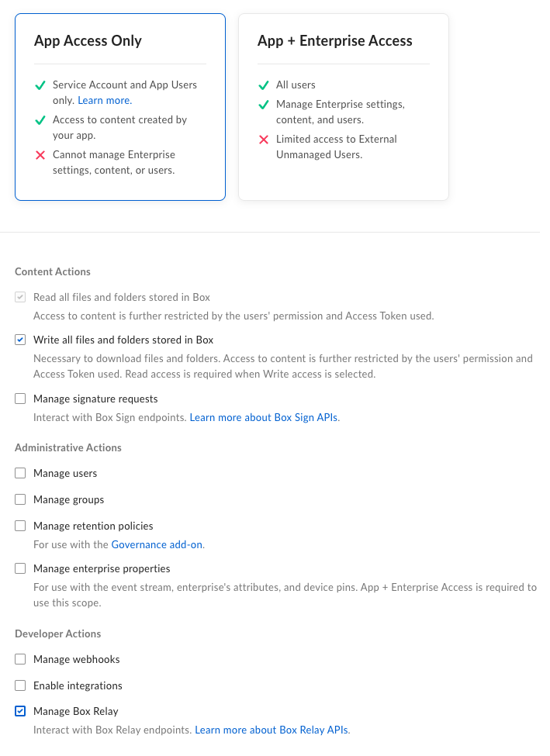This screenshot has width=550, height=756.
Task: Click the disabled Read all files checkbox
Action: point(20,298)
